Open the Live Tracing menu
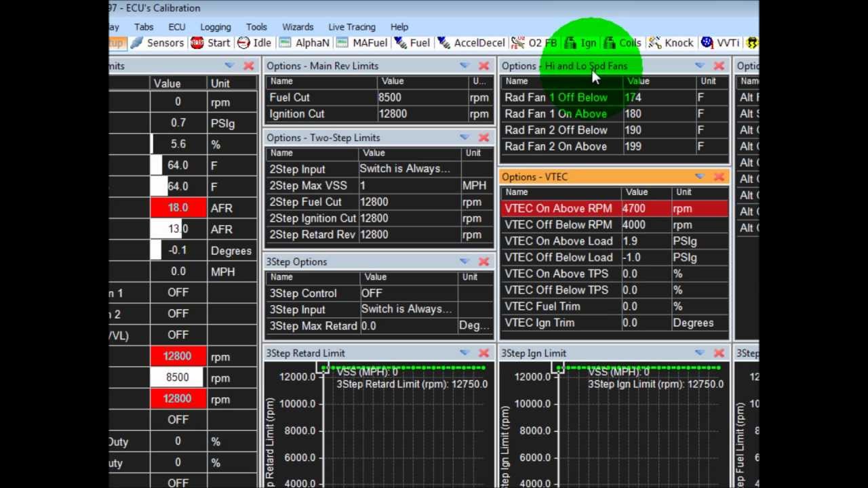The image size is (868, 488). 352,27
